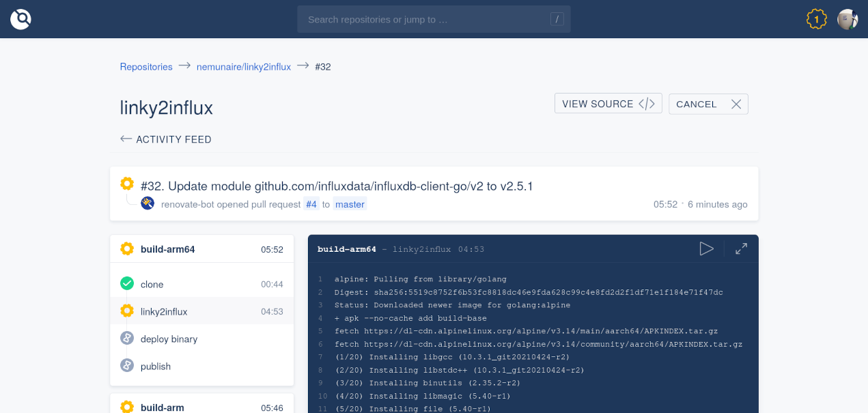Open the user avatar menu

pyautogui.click(x=848, y=19)
